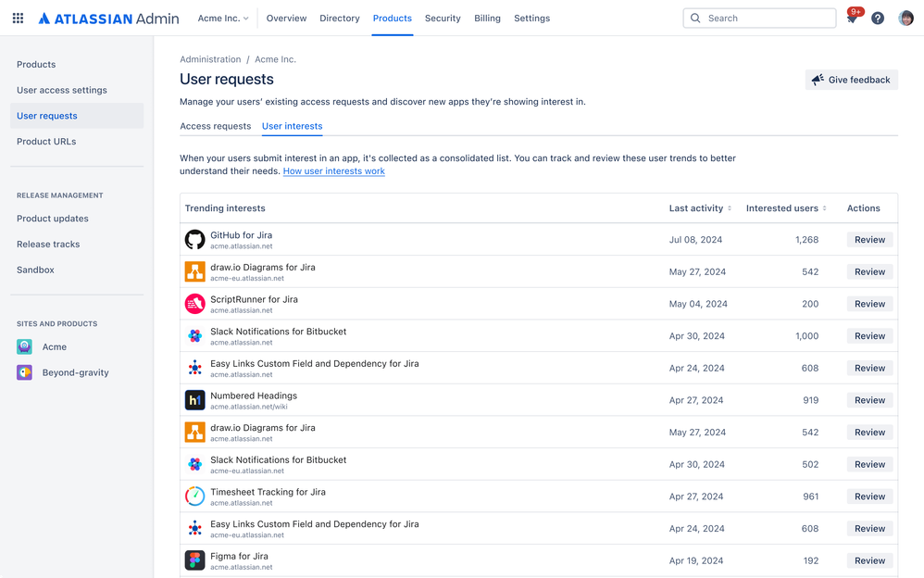
Task: Open the app switcher grid icon
Action: (18, 19)
